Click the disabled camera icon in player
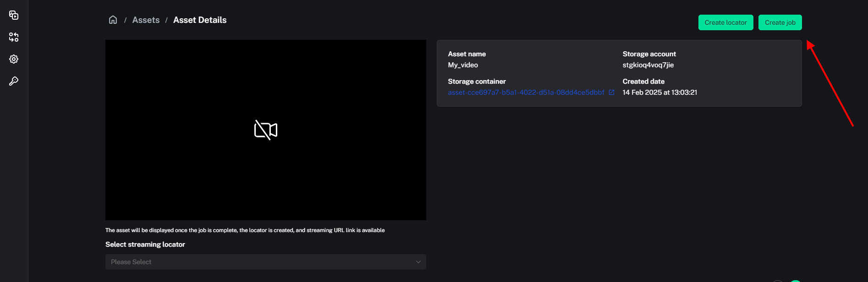This screenshot has width=868, height=282. tap(266, 130)
